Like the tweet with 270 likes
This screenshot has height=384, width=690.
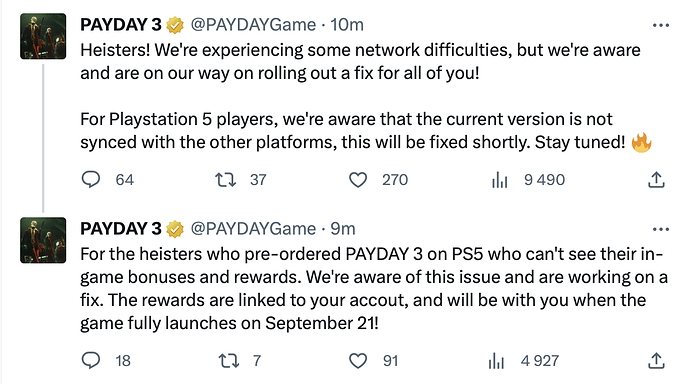[358, 179]
